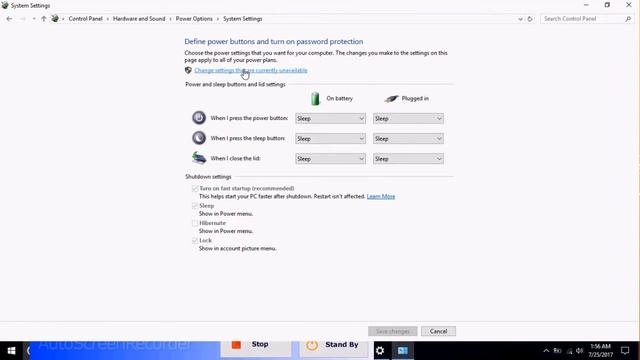Navigate to Control Panel breadcrumb
The image size is (640, 360).
[85, 19]
